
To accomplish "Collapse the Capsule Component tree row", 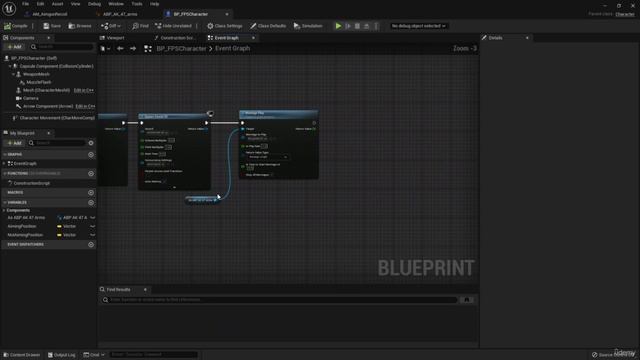I will pos(10,66).
